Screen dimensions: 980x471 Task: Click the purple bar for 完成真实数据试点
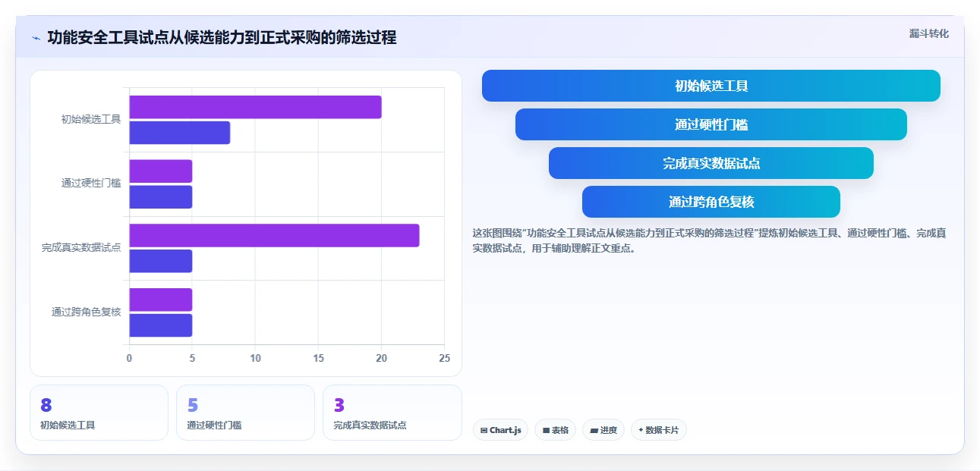(x=274, y=235)
